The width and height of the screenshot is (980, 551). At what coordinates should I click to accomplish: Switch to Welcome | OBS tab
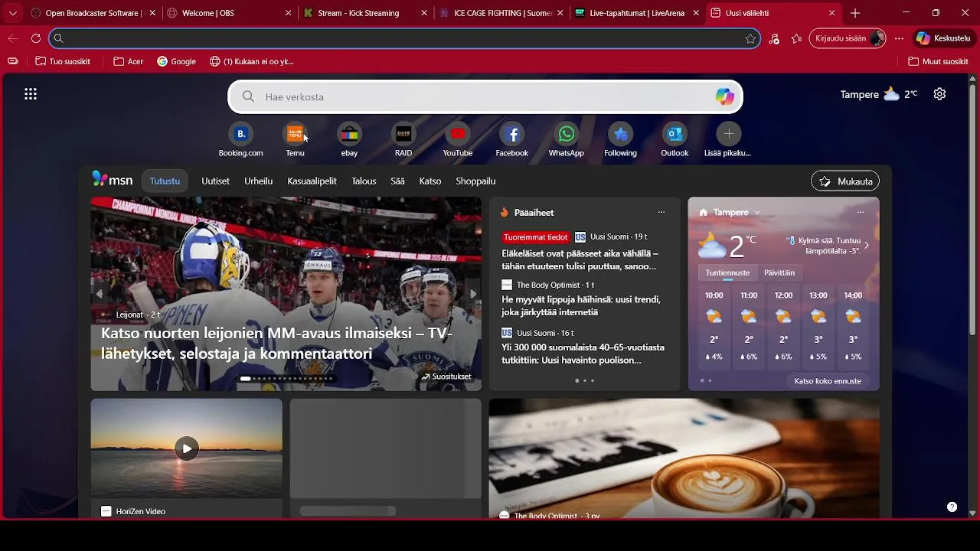pos(228,13)
